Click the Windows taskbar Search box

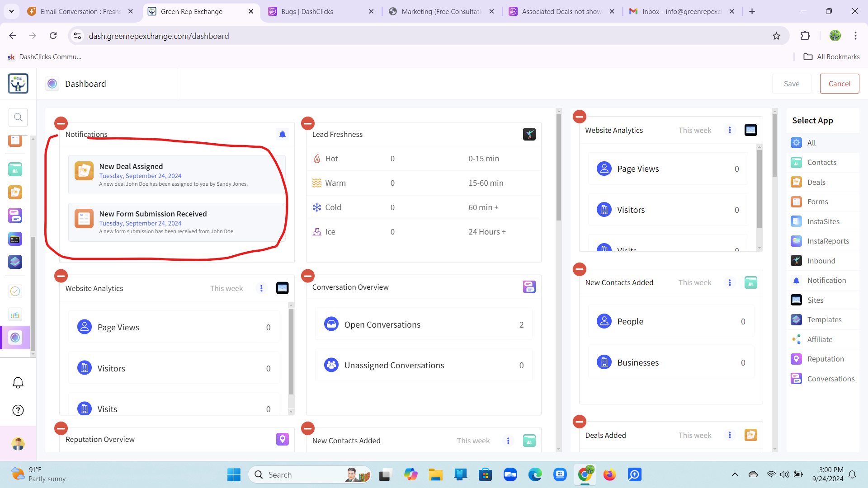point(310,474)
